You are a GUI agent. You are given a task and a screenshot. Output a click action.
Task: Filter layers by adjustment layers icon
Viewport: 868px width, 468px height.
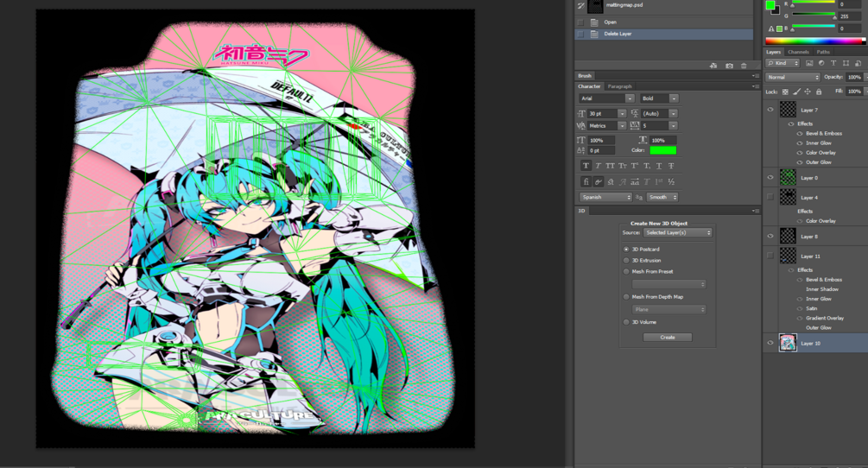pyautogui.click(x=821, y=63)
